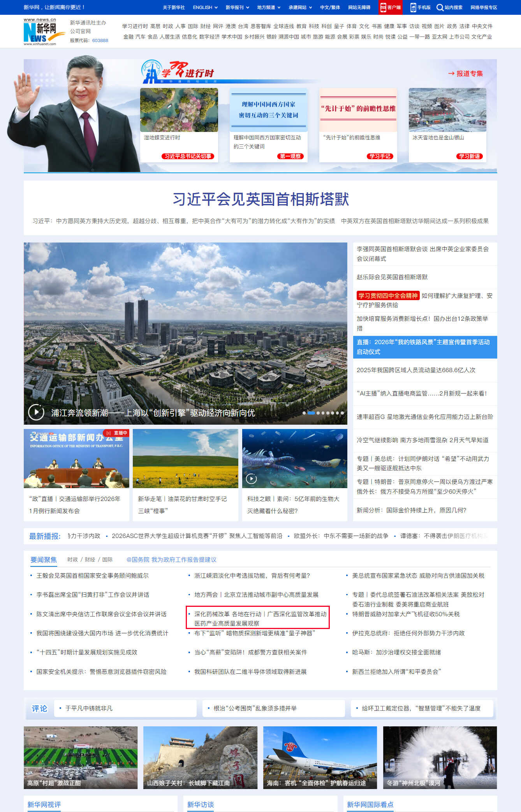This screenshot has height=812, width=521.
Task: Open the 报道专集 arrow link
Action: [x=465, y=73]
